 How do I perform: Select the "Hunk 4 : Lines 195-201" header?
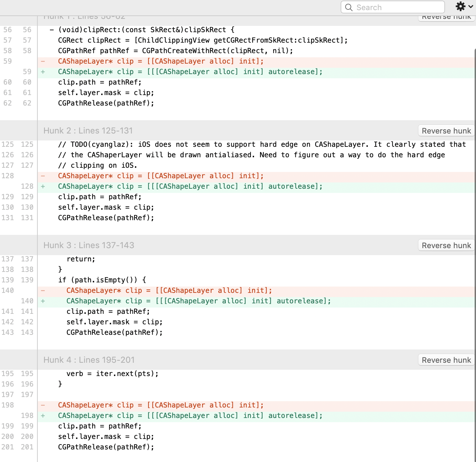coord(89,360)
